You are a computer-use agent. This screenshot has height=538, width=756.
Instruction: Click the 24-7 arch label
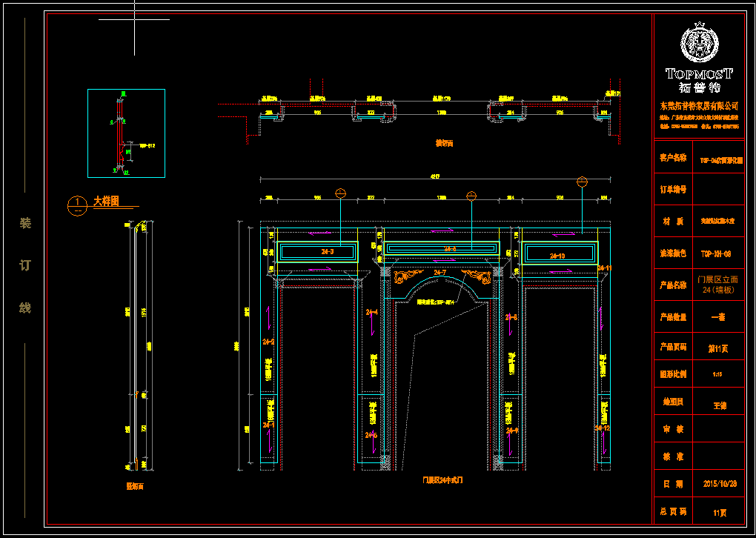pyautogui.click(x=440, y=273)
